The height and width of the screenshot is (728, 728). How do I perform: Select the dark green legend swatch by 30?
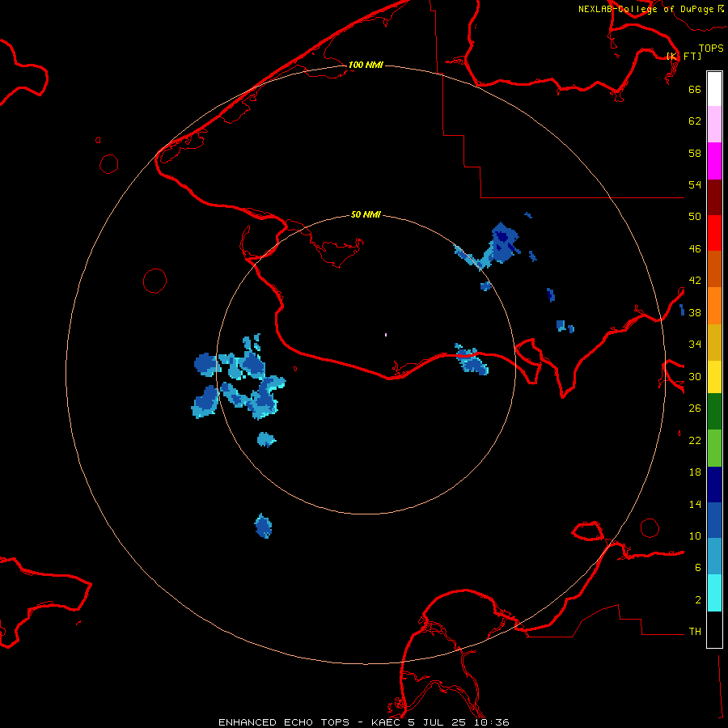click(x=714, y=412)
